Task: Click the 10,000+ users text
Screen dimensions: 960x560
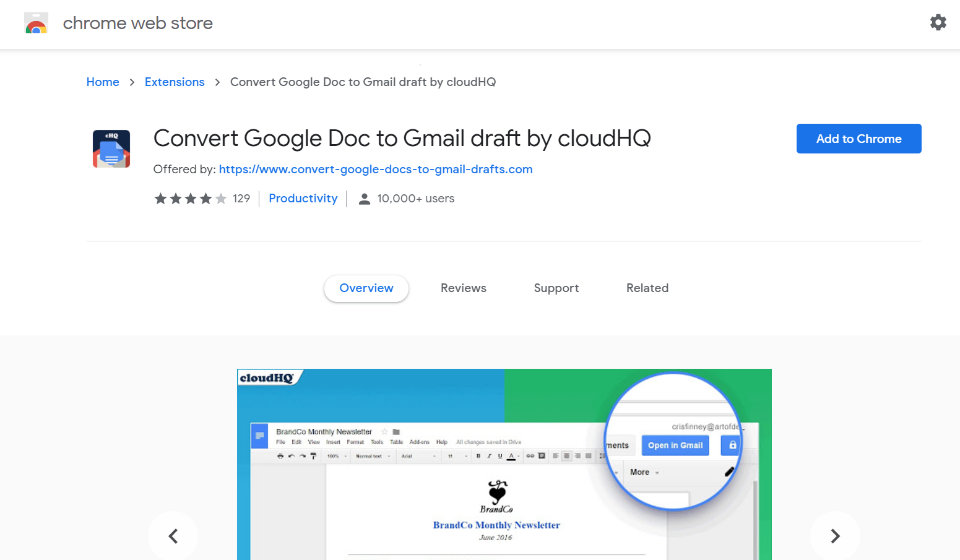Action: tap(416, 199)
